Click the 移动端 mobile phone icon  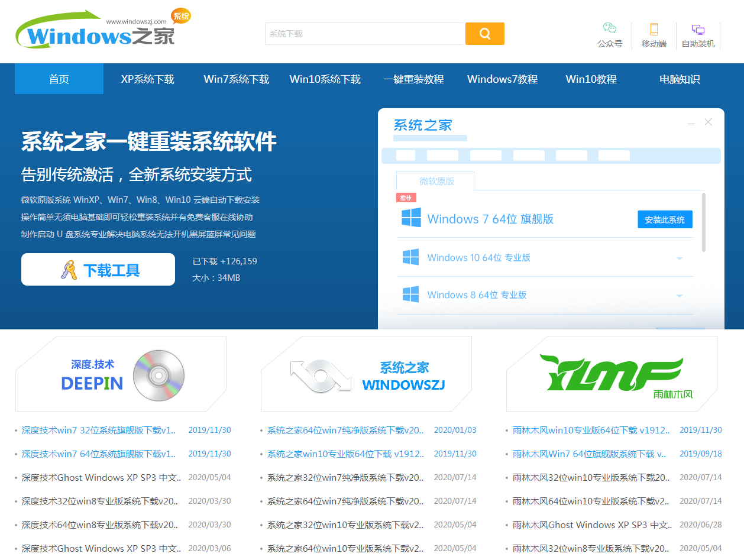point(654,29)
